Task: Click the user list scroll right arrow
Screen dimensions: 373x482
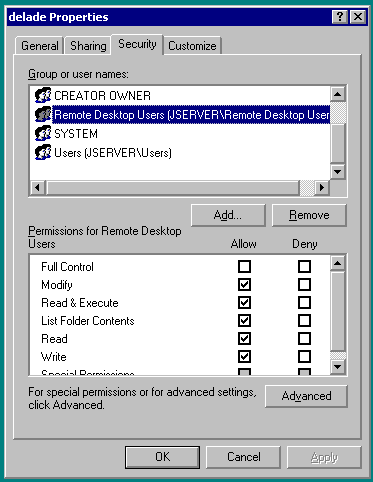Action: (322, 188)
